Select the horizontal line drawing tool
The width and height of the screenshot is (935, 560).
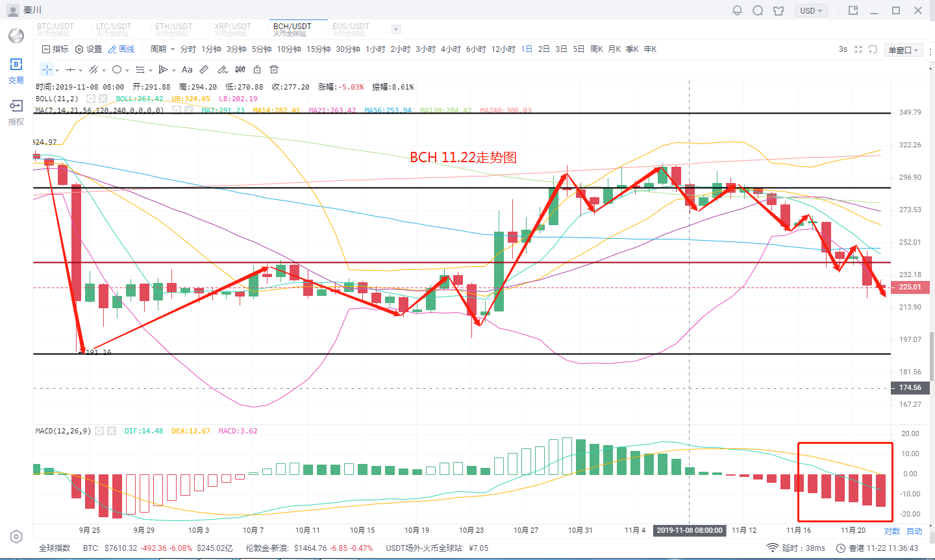70,69
